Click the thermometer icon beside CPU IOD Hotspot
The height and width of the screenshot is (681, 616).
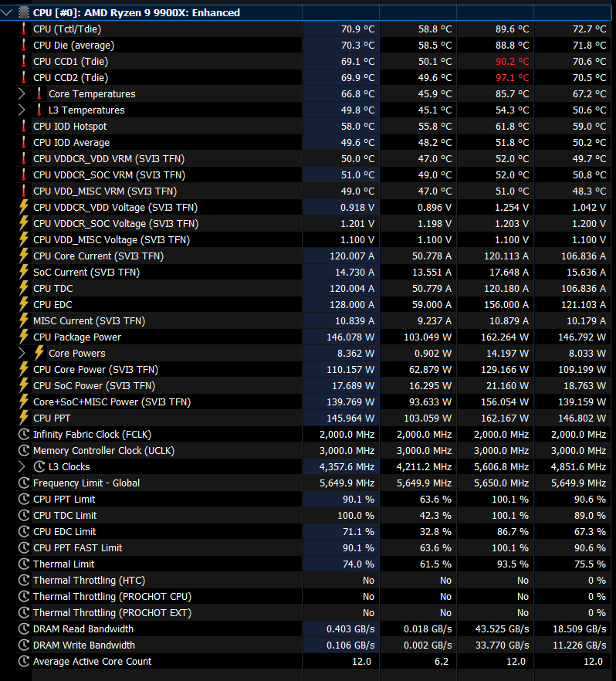[x=24, y=127]
